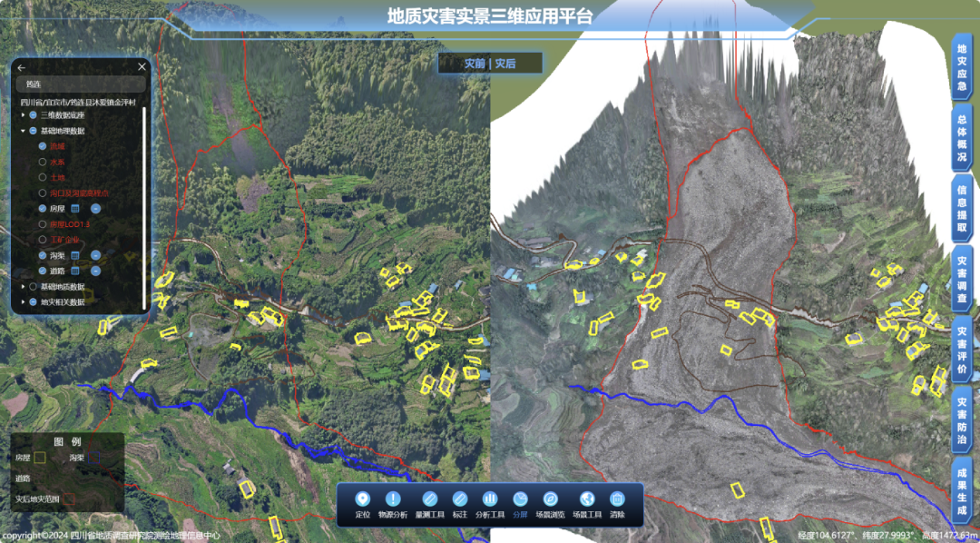Click the 纬度27.9993° coordinate readout
Screen dimensions: 980x543
[x=888, y=536]
